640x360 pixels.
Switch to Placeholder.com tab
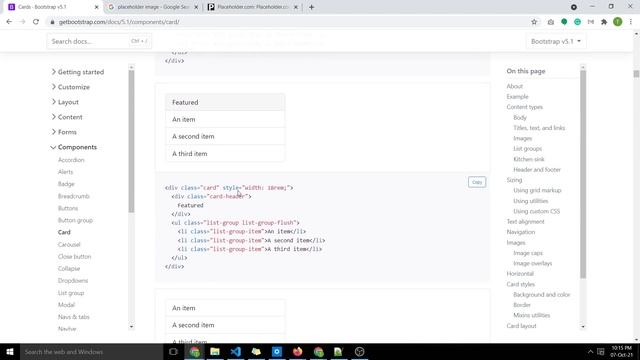point(253,7)
